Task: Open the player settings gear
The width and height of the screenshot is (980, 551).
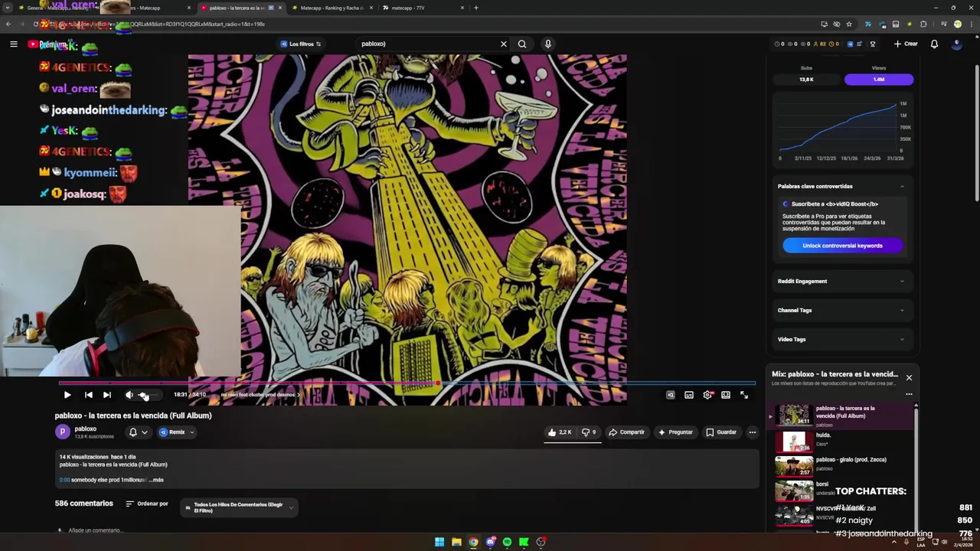Action: (707, 395)
